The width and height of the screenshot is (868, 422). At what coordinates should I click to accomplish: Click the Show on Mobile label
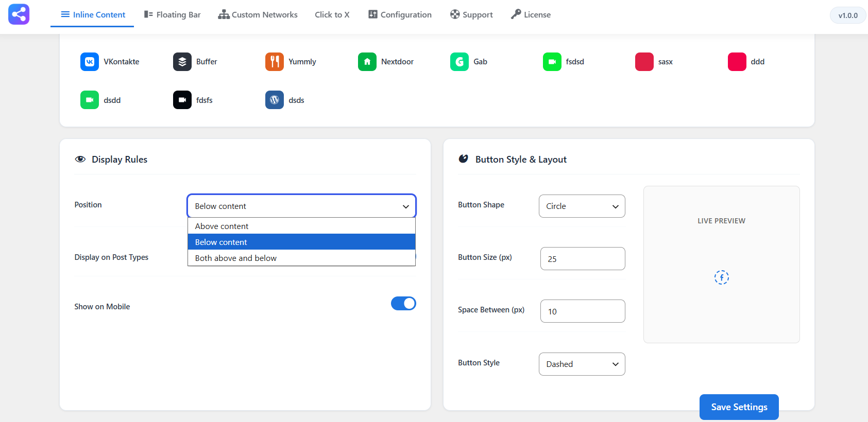click(x=102, y=307)
